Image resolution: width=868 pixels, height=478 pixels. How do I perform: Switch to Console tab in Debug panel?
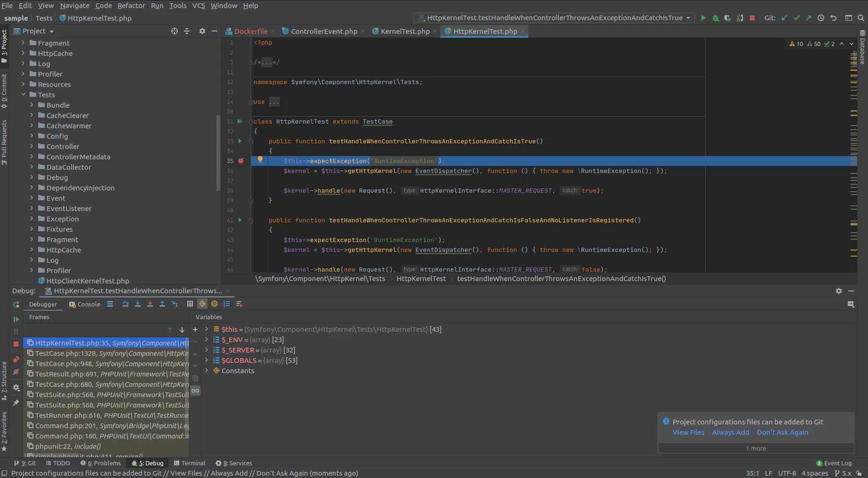pyautogui.click(x=85, y=305)
